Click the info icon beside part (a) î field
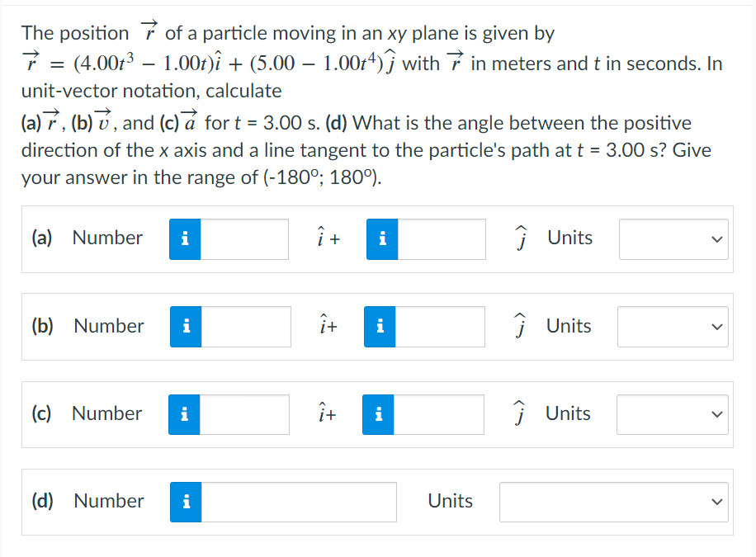This screenshot has width=756, height=557. click(x=185, y=239)
